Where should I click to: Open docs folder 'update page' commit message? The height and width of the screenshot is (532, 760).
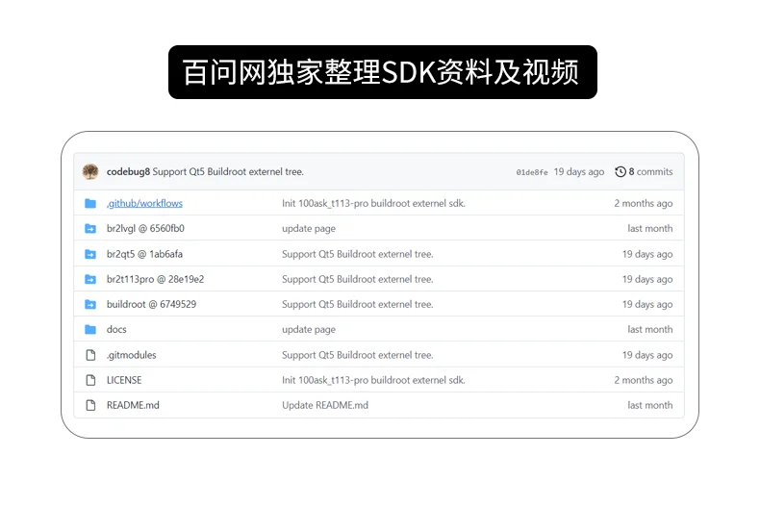coord(309,329)
